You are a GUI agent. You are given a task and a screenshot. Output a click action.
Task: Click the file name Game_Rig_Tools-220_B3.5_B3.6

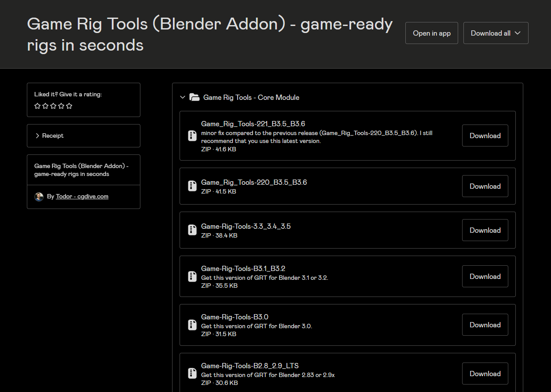point(254,182)
